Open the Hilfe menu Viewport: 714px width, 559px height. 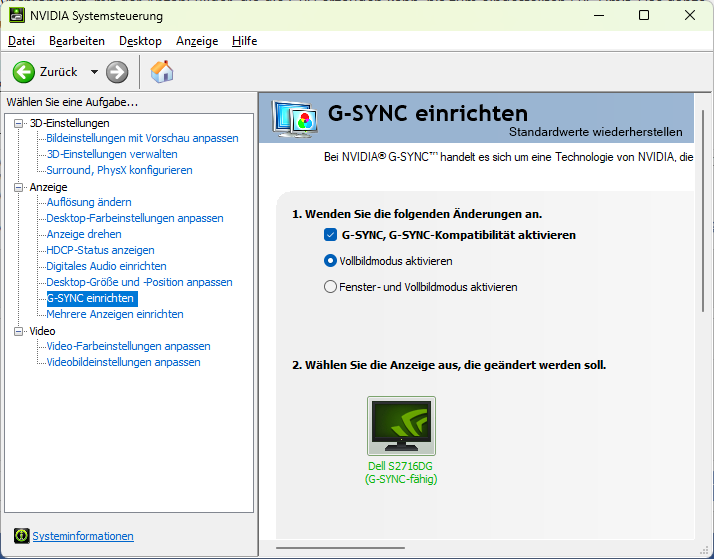click(x=245, y=41)
